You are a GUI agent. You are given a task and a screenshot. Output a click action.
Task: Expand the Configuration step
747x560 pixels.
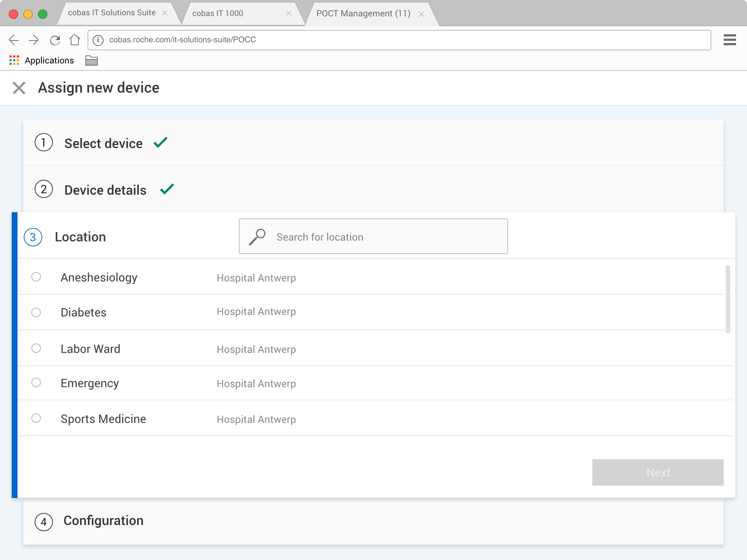pos(104,521)
